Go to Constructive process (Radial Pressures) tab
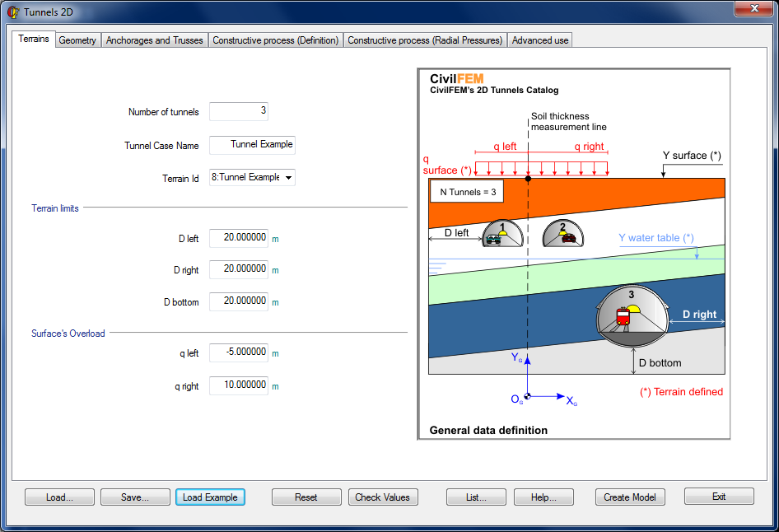779x532 pixels. click(x=424, y=40)
